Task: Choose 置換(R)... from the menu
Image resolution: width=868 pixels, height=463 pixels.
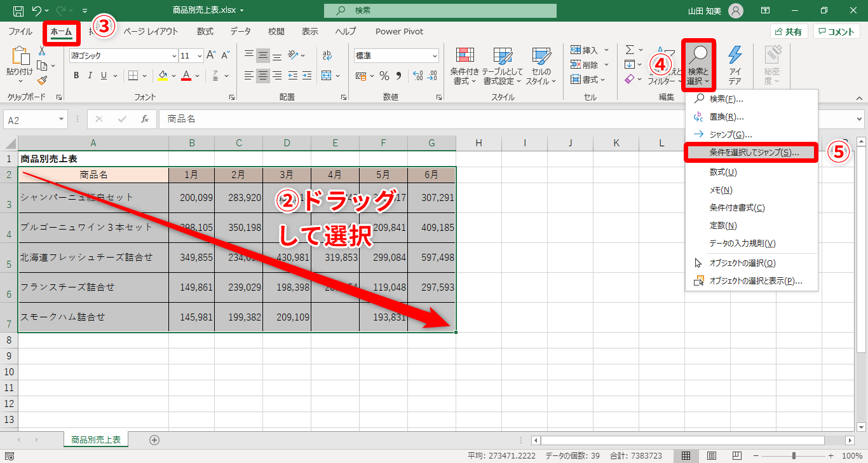Action: point(751,117)
